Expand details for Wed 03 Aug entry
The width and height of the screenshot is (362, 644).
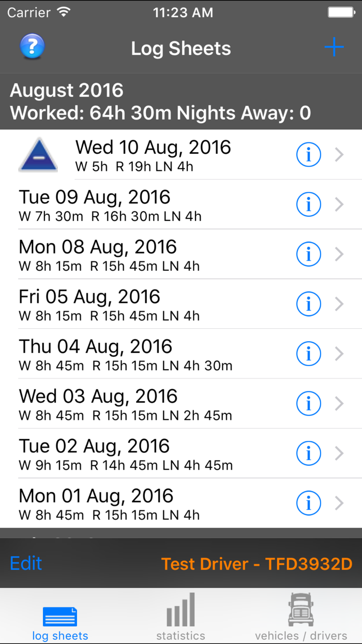point(340,403)
